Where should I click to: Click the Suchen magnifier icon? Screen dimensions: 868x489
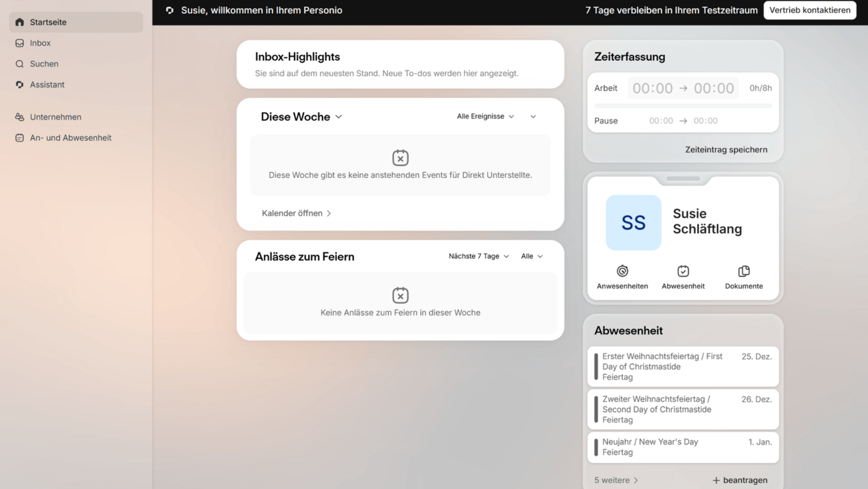point(20,64)
